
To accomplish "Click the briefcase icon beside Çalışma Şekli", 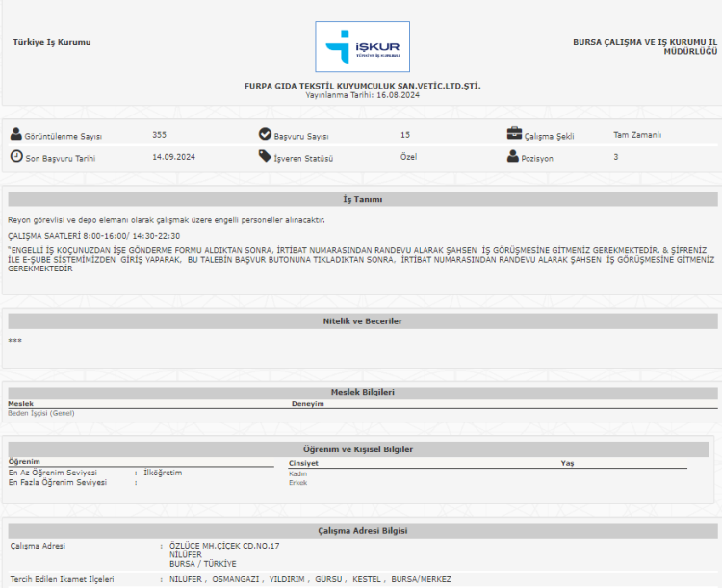I will [514, 135].
